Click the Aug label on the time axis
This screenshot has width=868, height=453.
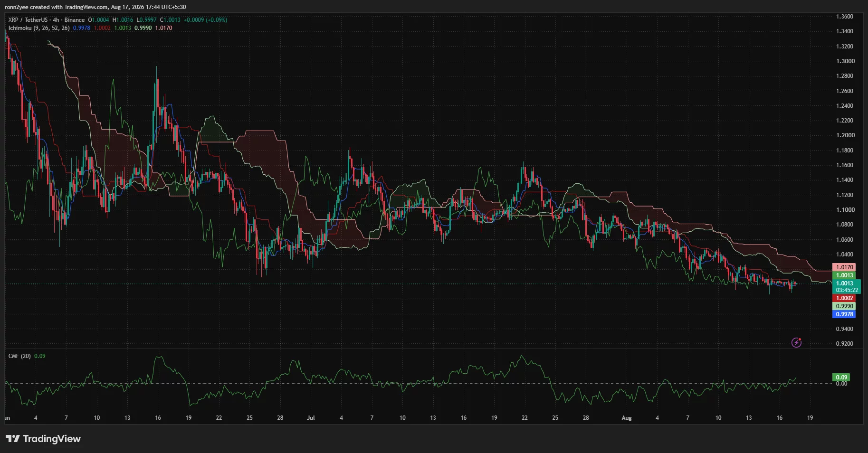coord(627,418)
